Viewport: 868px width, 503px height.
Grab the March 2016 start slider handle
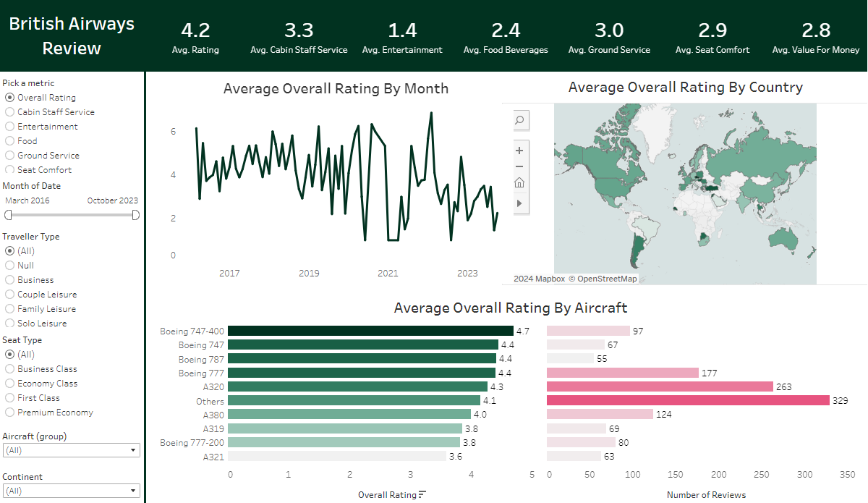[8, 215]
